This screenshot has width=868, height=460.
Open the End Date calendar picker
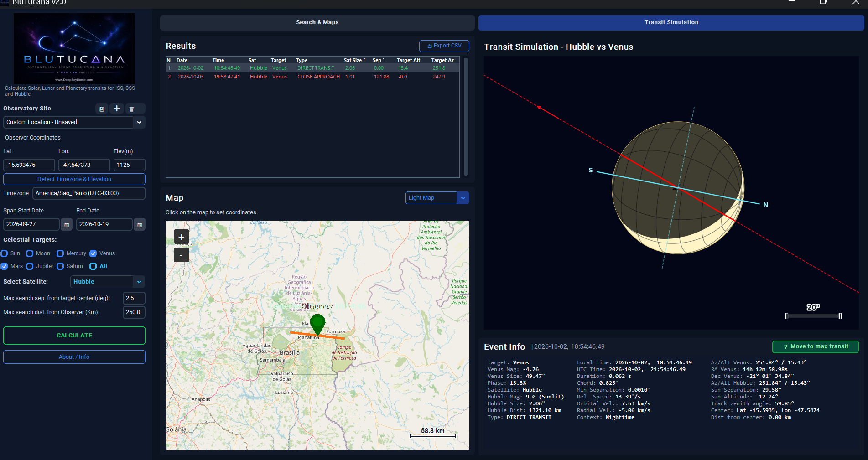tap(140, 224)
